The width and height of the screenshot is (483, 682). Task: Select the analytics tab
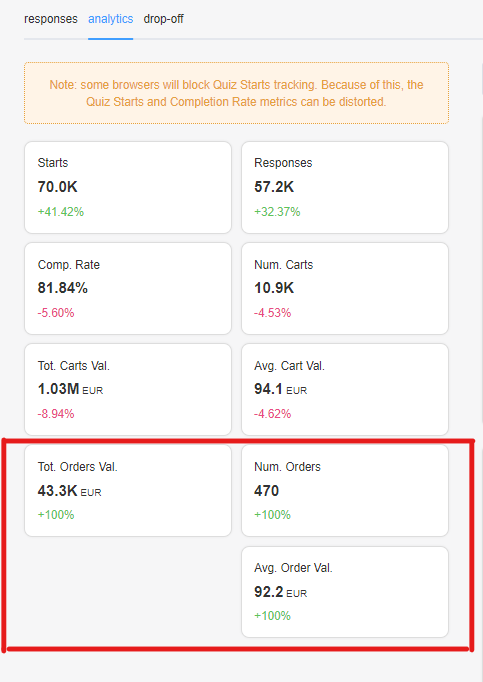111,19
